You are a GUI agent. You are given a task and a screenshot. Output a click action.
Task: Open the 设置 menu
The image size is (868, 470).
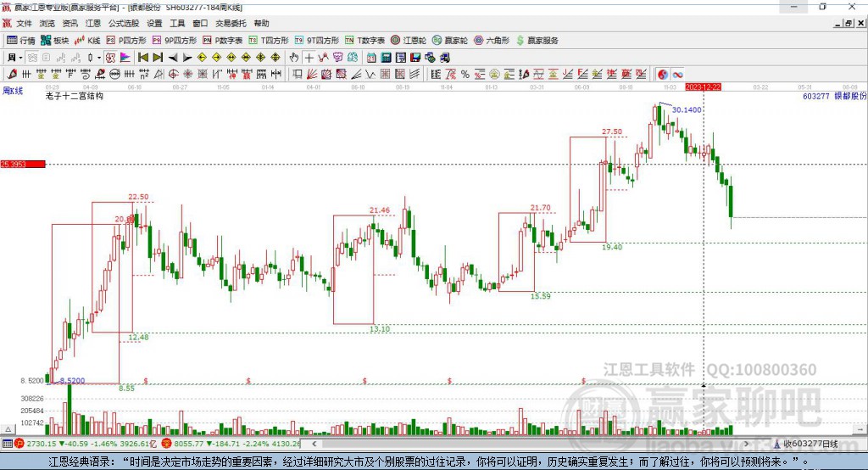[154, 23]
